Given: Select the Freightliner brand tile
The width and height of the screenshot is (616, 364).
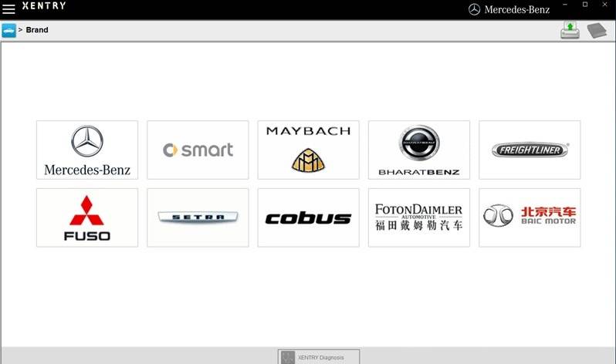Looking at the screenshot, I should tap(530, 150).
